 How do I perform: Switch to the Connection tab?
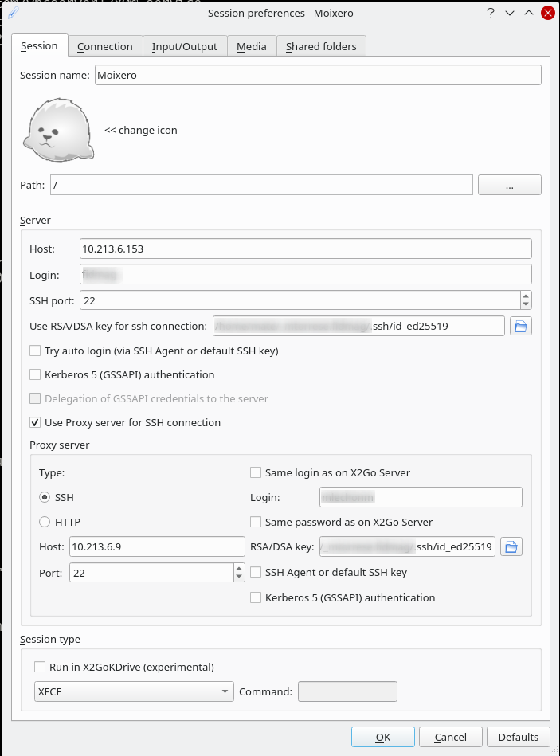pyautogui.click(x=105, y=46)
